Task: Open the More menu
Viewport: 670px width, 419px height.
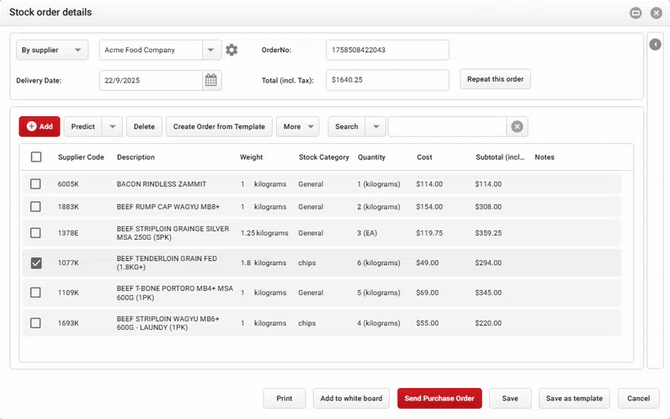Action: 297,127
